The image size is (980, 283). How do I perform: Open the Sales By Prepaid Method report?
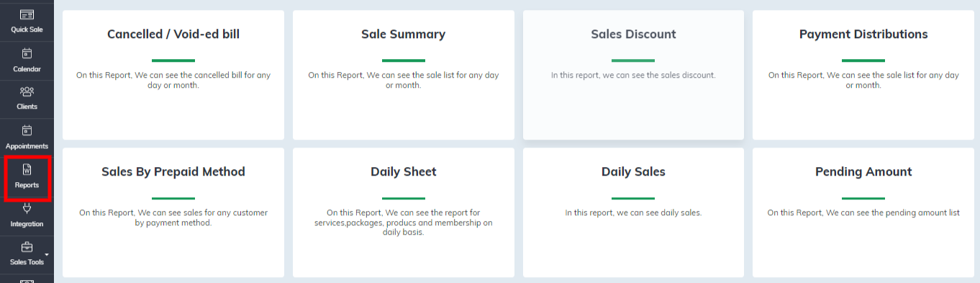pyautogui.click(x=173, y=212)
